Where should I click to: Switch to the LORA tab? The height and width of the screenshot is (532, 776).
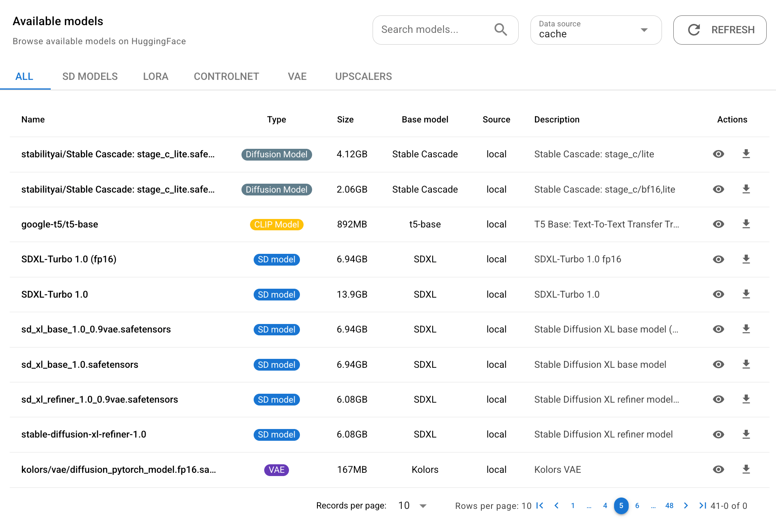pyautogui.click(x=155, y=76)
